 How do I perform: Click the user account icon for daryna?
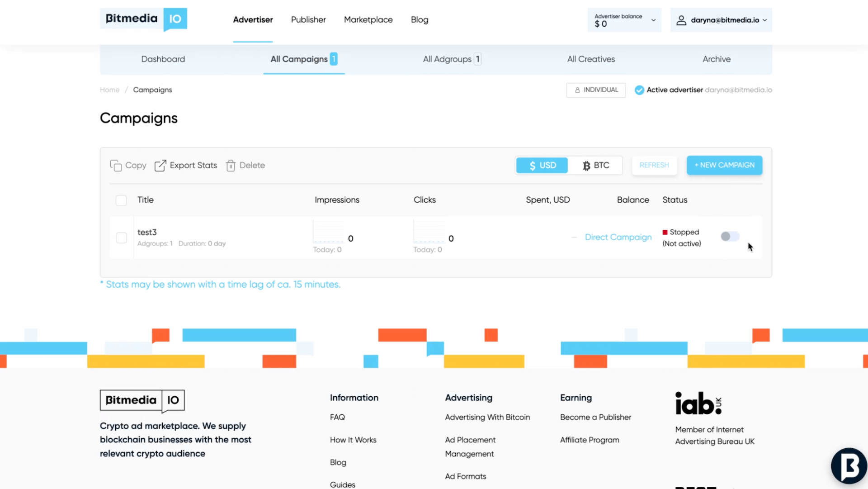[681, 20]
